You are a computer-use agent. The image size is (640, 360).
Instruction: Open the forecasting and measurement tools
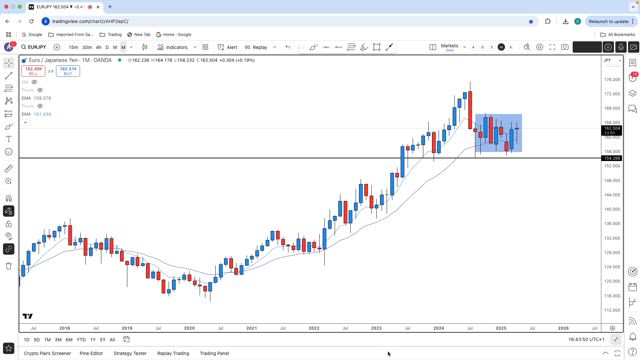point(9,114)
